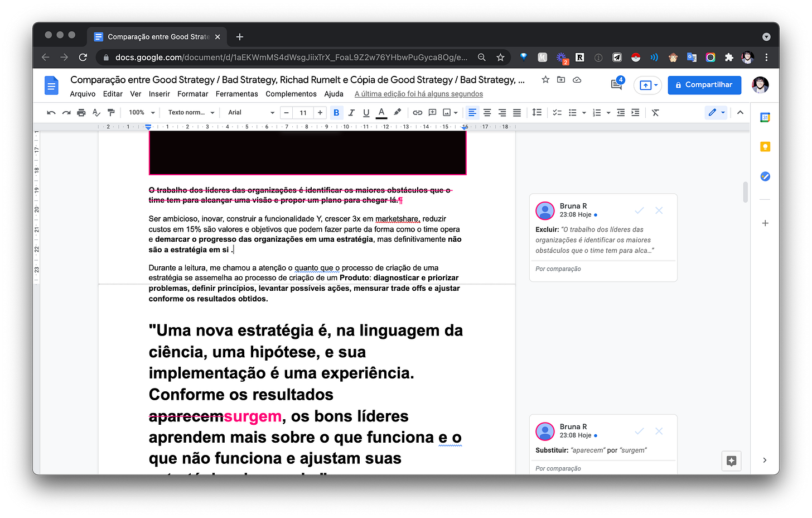Screen dimensions: 812x518
Task: Insert an image via toolbar icon
Action: (x=447, y=113)
